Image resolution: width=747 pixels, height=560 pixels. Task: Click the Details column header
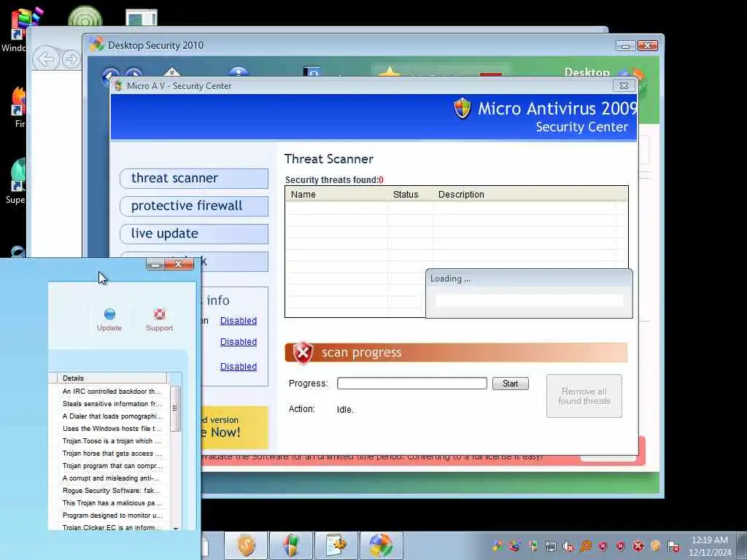tap(112, 378)
